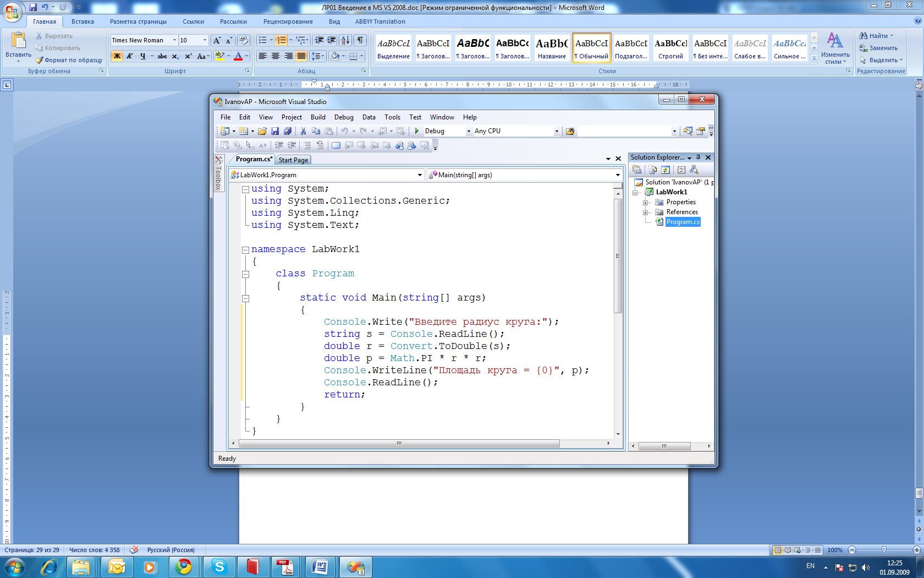Open the Toolbox side panel

point(218,173)
